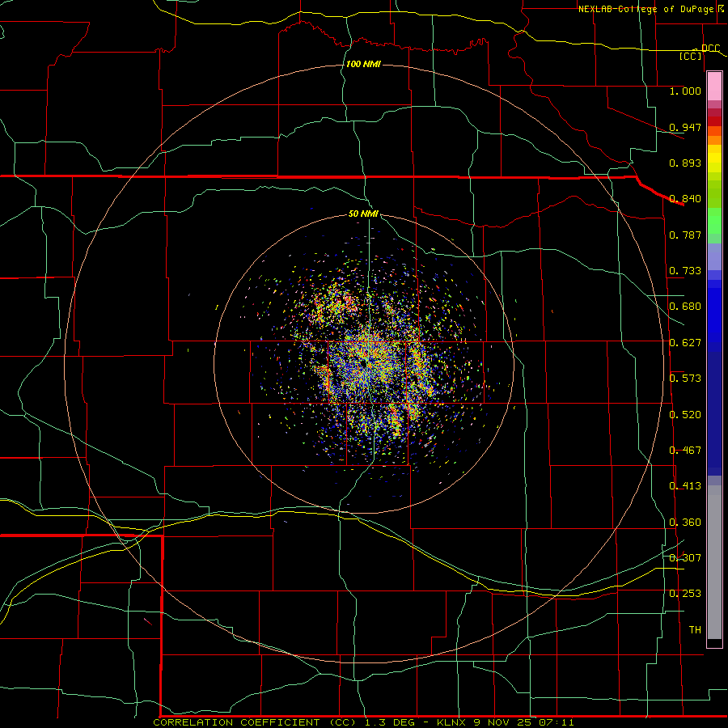Click the TH threshold label on the scale
Screen dimensions: 728x728
pos(695,630)
